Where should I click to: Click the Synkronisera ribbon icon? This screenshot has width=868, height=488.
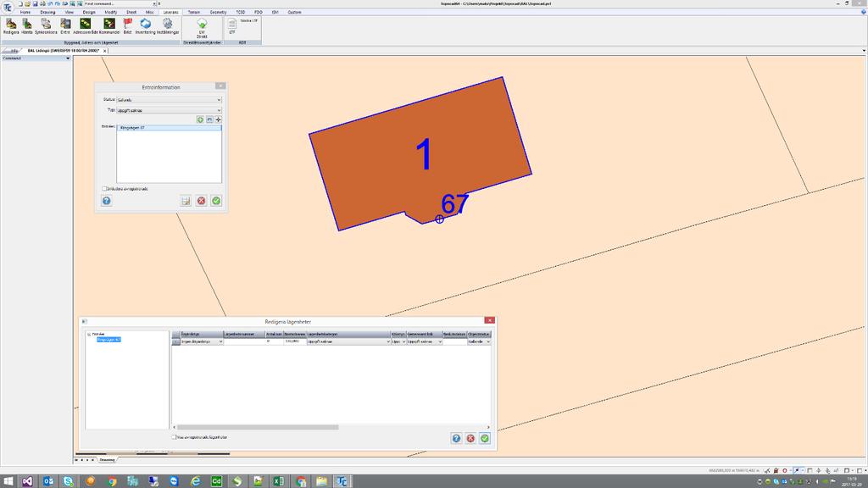pyautogui.click(x=46, y=26)
